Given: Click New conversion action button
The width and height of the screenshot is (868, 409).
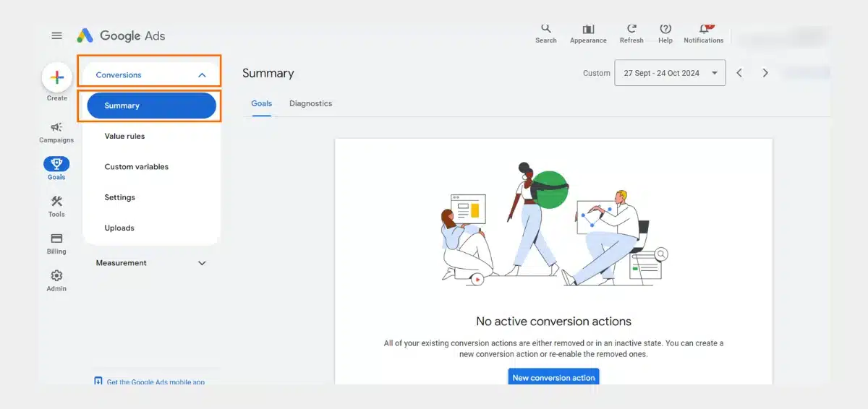Looking at the screenshot, I should click(x=554, y=377).
